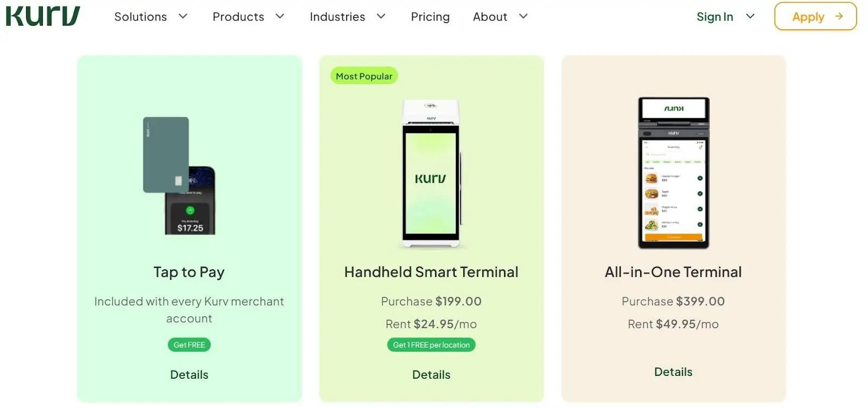Click Details under All-in-One Terminal
Image resolution: width=868 pixels, height=409 pixels.
tap(673, 372)
